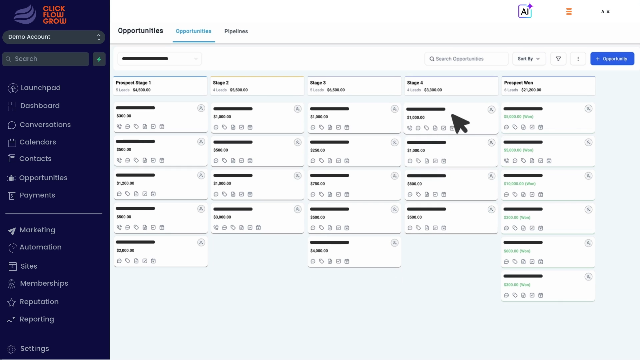Click the green lightning quick-actions button
Viewport: 640px width, 360px height.
[99, 59]
